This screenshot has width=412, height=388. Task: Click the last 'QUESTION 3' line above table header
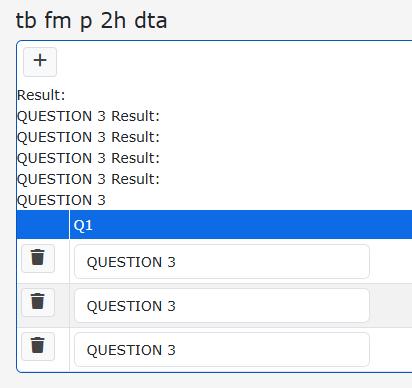[61, 200]
